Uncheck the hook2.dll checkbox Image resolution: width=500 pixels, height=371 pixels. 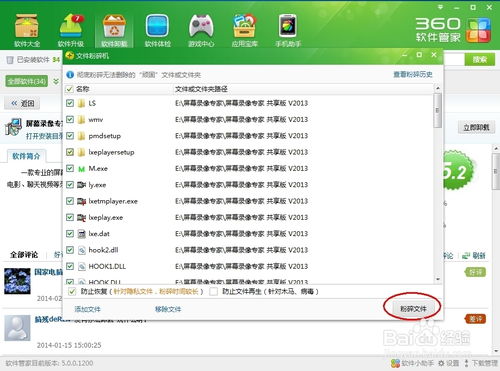[70, 250]
